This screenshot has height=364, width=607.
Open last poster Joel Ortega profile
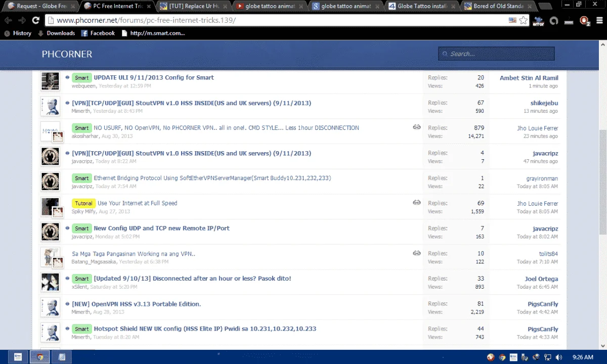pos(541,279)
